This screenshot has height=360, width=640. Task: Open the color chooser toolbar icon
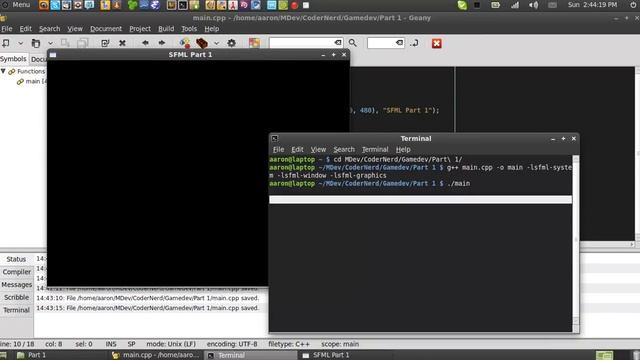click(x=254, y=43)
